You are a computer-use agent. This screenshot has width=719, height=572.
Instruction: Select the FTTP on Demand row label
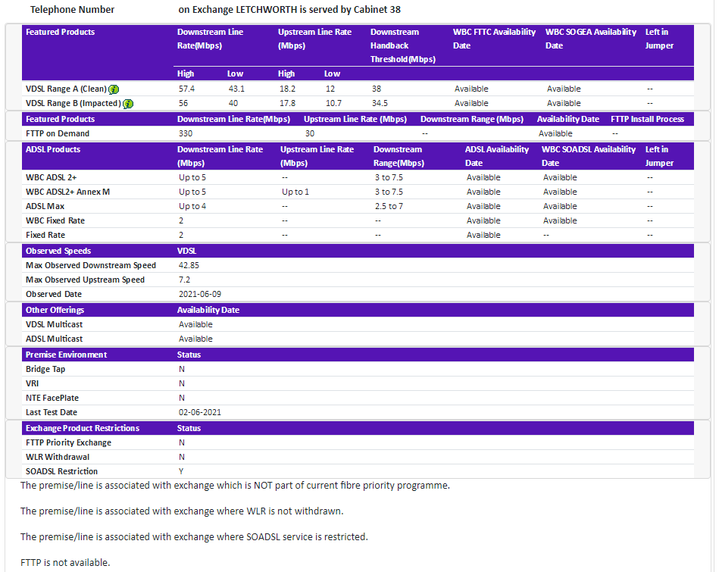[57, 133]
